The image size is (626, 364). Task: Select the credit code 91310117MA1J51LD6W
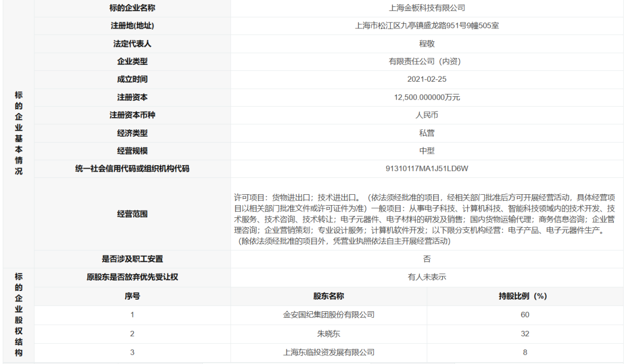click(x=427, y=169)
